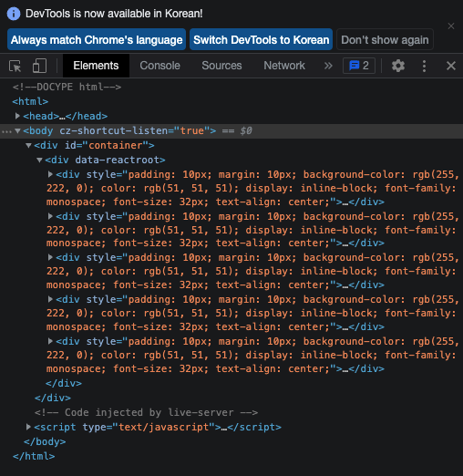The image size is (463, 476).
Task: Select the opening html tag line
Action: click(30, 101)
